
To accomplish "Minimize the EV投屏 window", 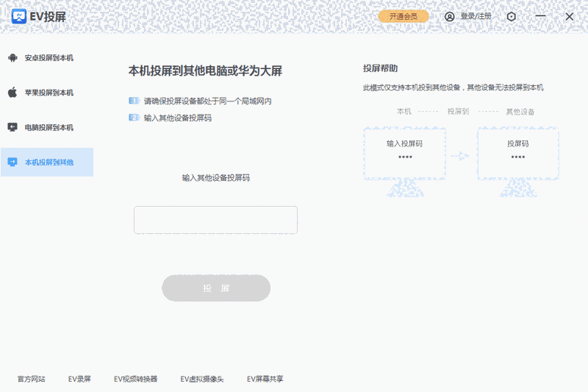I will (540, 16).
